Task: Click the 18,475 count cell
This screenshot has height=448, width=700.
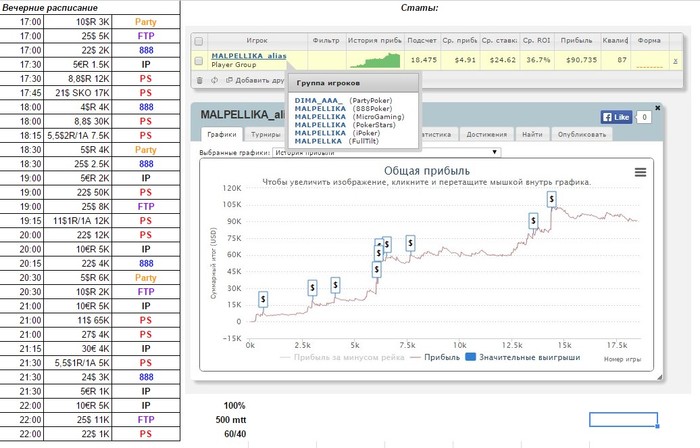Action: tap(424, 60)
